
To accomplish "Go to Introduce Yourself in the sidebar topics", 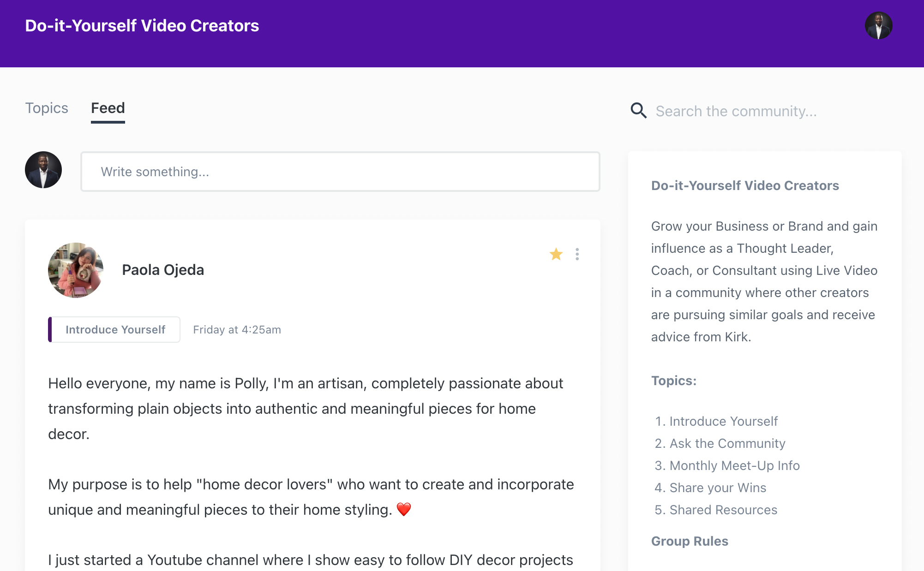I will [x=723, y=421].
